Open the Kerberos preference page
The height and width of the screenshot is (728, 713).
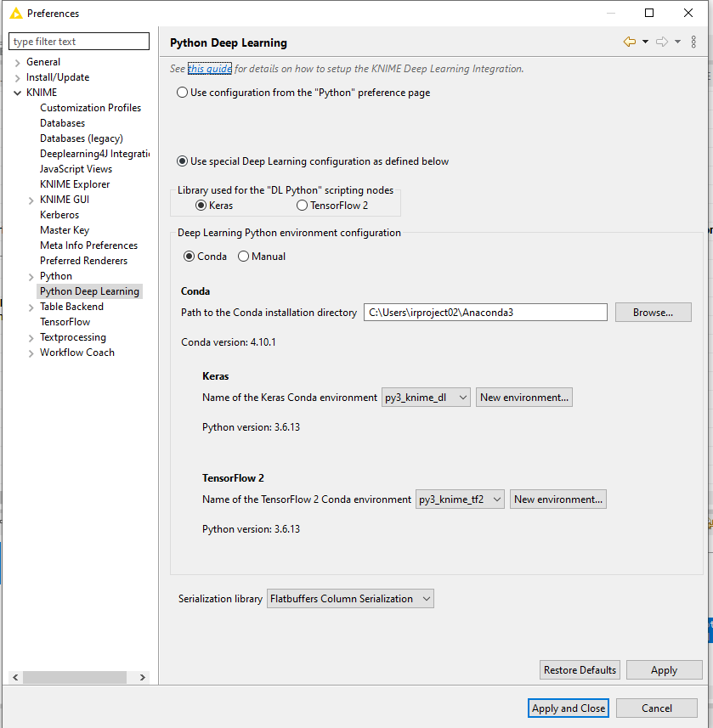click(59, 215)
